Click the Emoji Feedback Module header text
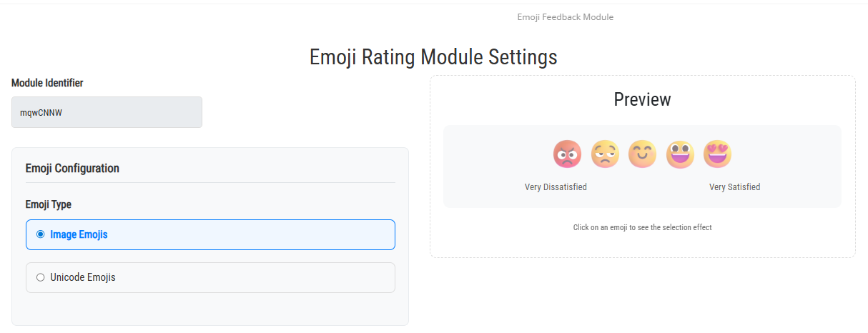The image size is (868, 333). (x=565, y=17)
